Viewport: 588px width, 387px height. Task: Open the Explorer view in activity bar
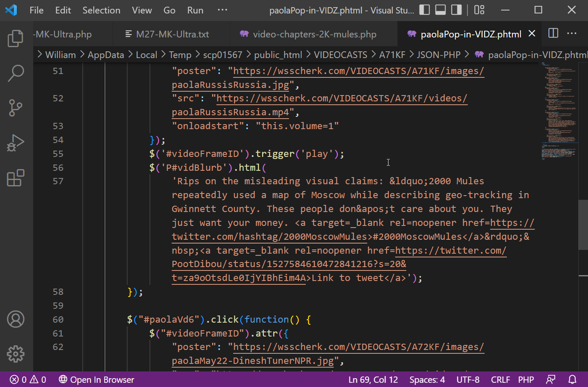(x=16, y=39)
